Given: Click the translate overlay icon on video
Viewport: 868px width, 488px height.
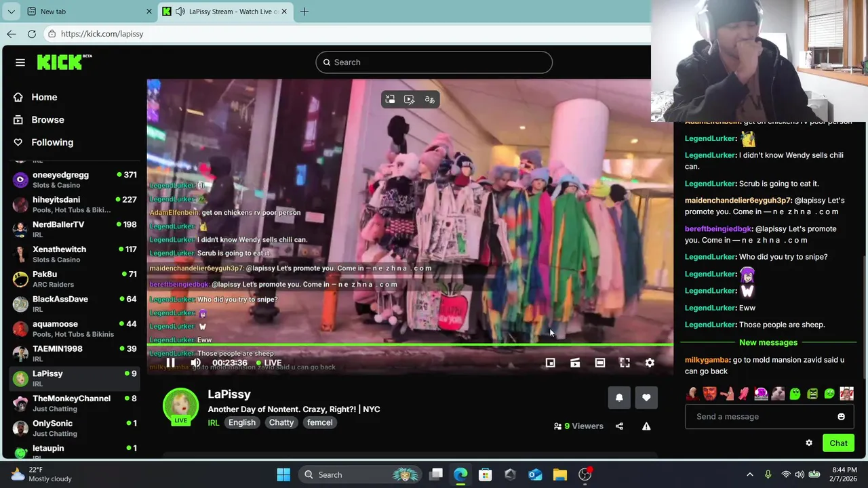Looking at the screenshot, I should (429, 100).
